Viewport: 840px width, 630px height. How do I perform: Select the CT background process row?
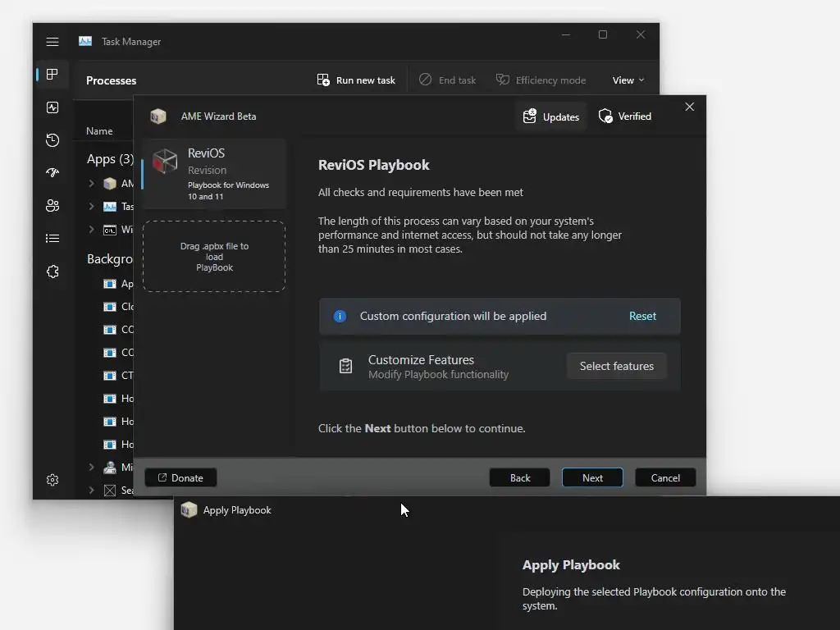[x=118, y=376]
